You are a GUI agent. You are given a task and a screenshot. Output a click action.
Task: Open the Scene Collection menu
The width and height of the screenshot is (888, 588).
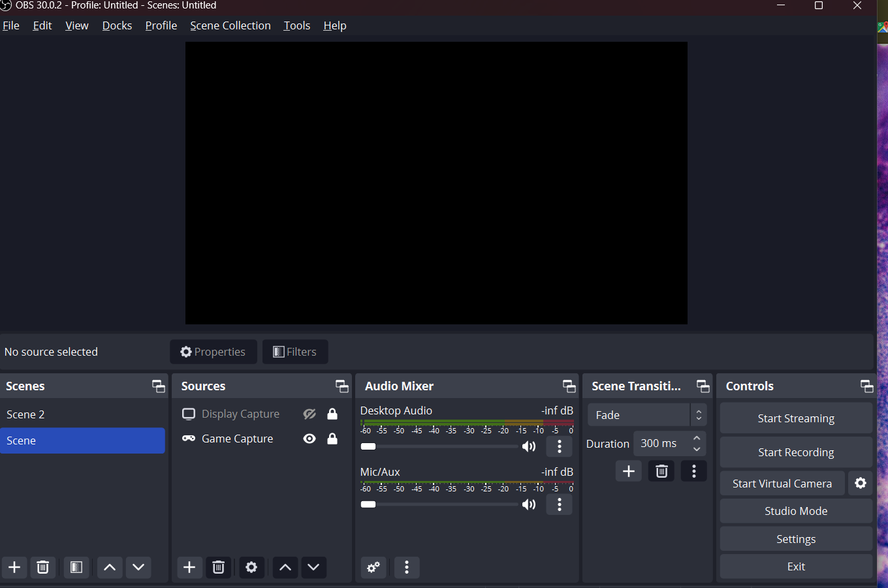coord(230,25)
